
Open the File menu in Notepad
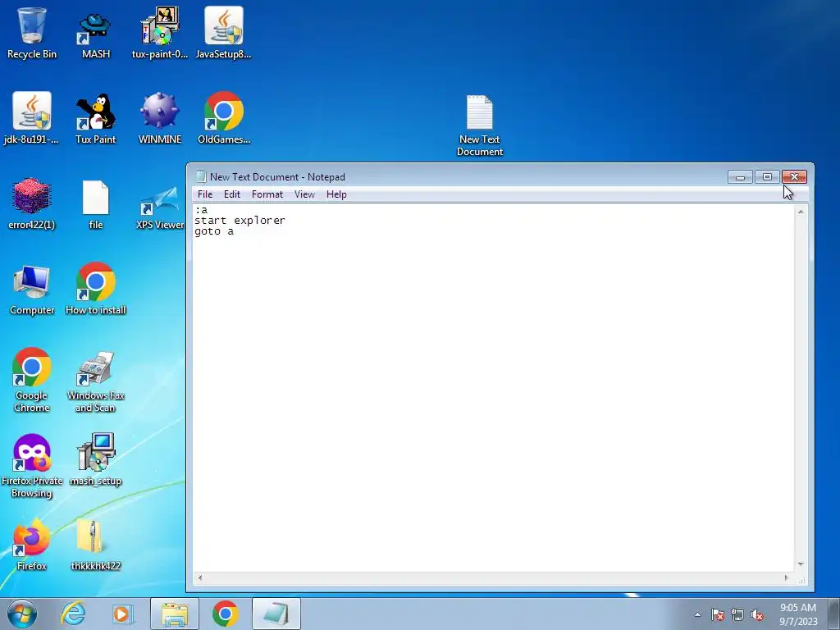(x=204, y=194)
